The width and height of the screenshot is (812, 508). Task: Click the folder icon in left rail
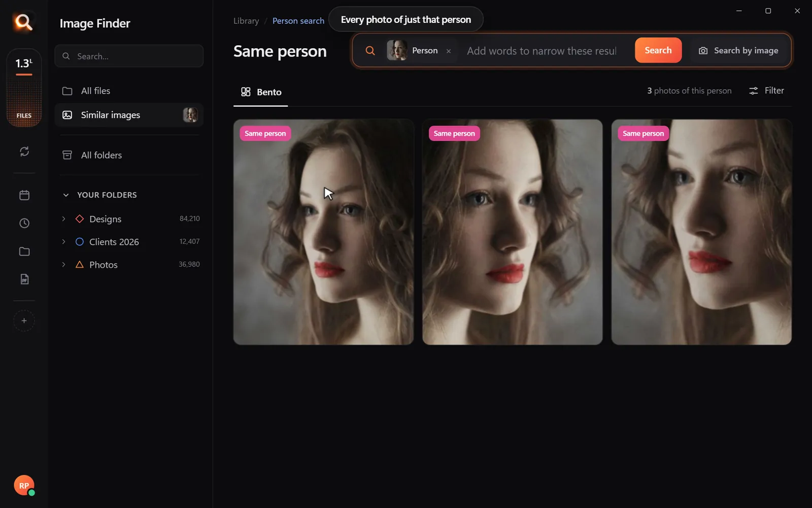[x=24, y=251]
